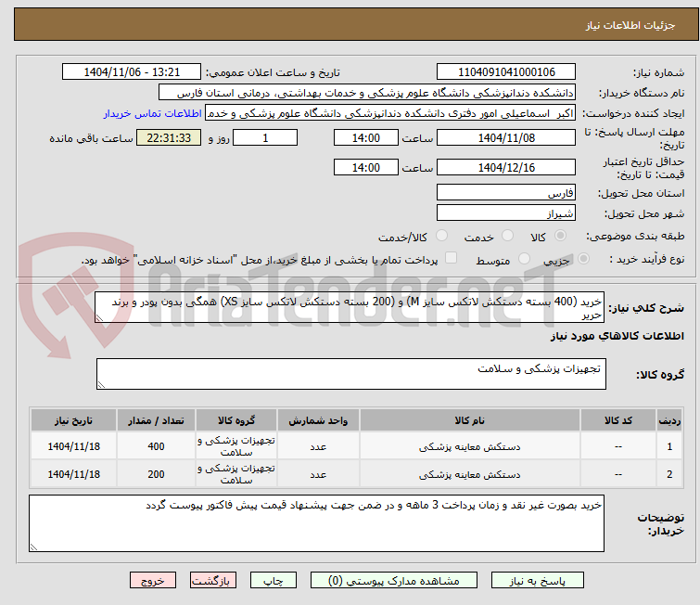Click the اطلاعات کالاهای مورد نیاز heading
Viewport: 700px width, 605px height.
click(617, 336)
